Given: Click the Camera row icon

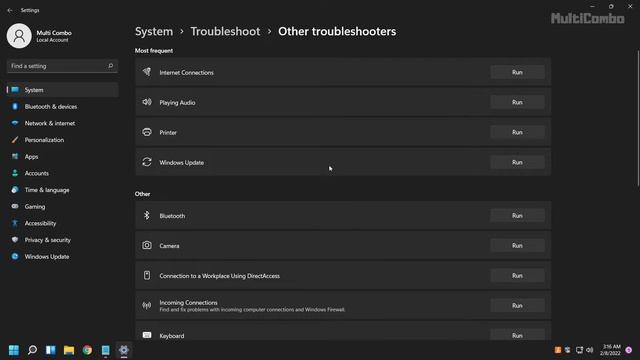Looking at the screenshot, I should pyautogui.click(x=147, y=245).
